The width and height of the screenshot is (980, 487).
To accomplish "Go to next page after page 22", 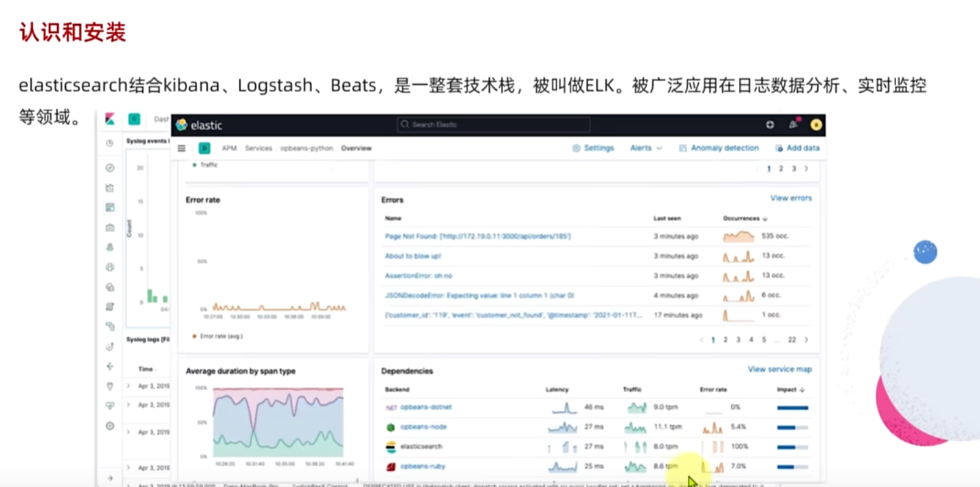I will click(x=806, y=340).
